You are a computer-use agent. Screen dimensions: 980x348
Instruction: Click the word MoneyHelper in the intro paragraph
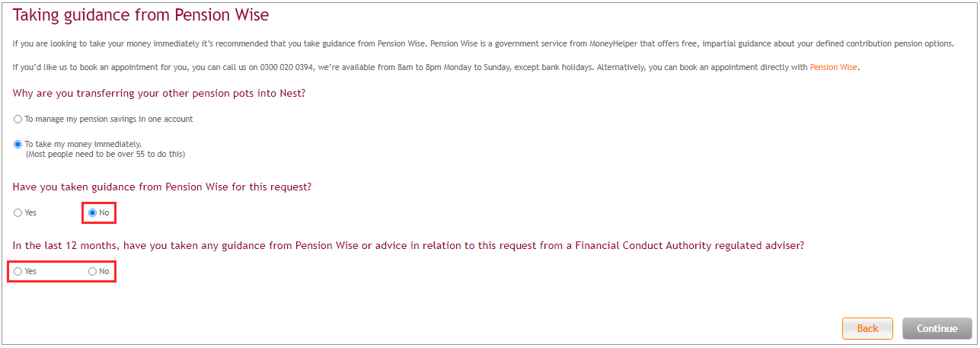(x=611, y=43)
